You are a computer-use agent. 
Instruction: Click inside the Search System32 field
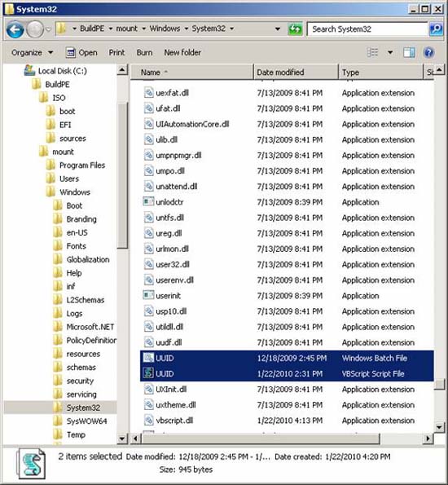[368, 29]
